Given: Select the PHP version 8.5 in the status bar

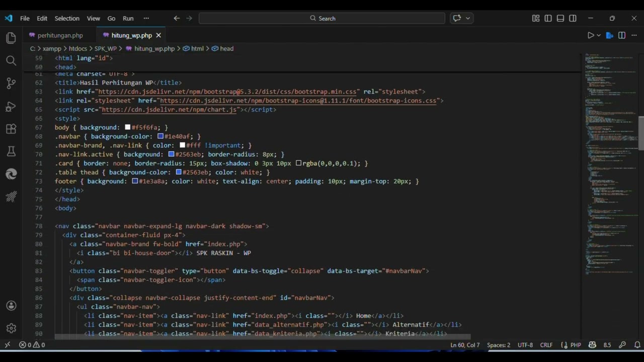Looking at the screenshot, I should click(607, 345).
